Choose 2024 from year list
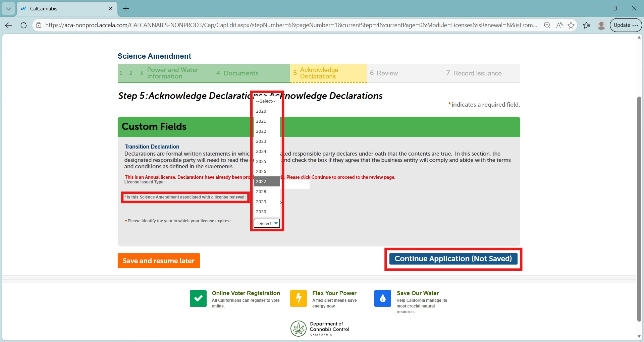 [267, 151]
